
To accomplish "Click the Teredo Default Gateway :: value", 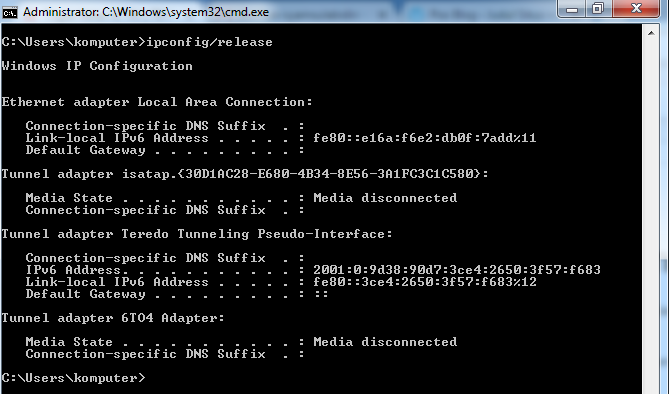I will pos(321,294).
